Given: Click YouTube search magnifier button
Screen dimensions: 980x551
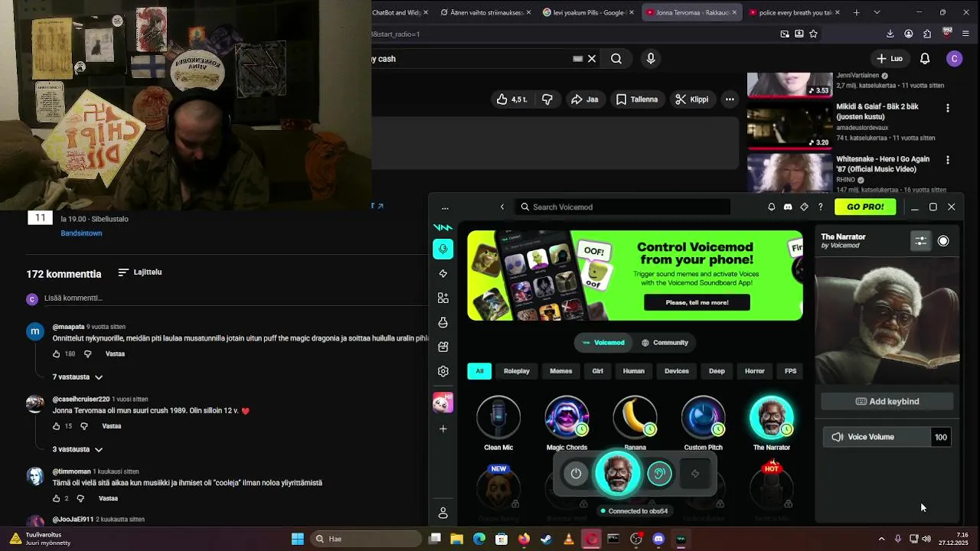Looking at the screenshot, I should pos(616,58).
